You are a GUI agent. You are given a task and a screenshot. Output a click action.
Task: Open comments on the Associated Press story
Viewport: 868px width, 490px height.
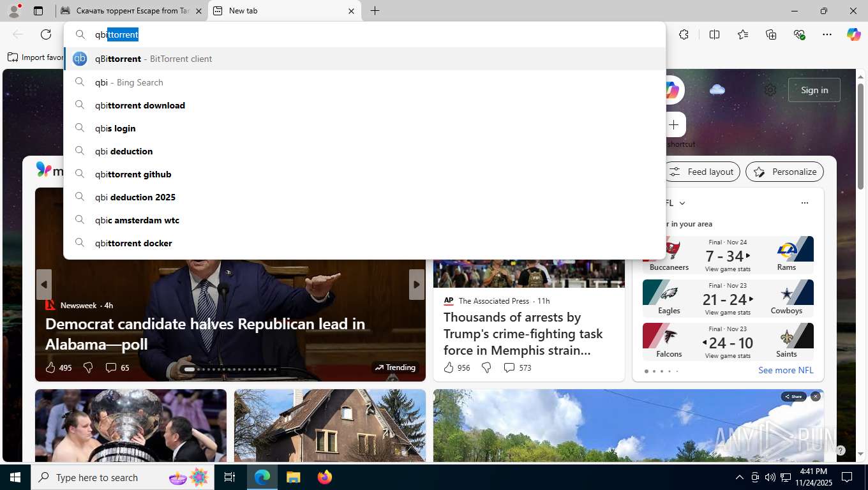click(x=517, y=367)
